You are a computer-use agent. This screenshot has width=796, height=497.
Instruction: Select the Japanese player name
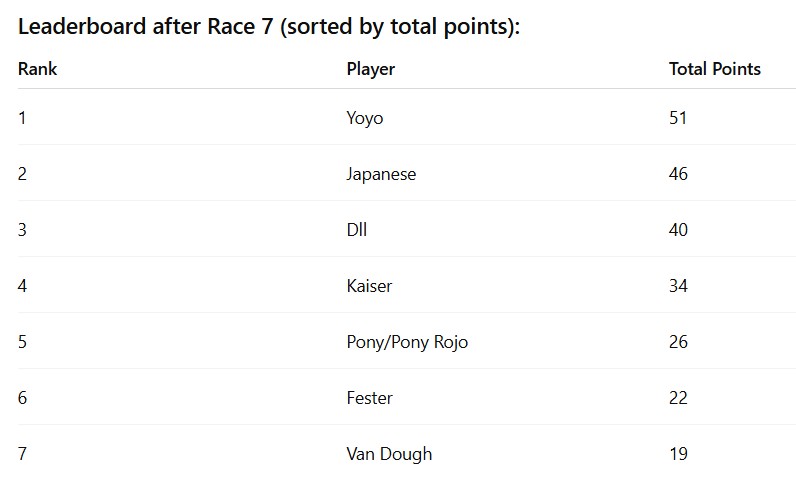click(381, 174)
